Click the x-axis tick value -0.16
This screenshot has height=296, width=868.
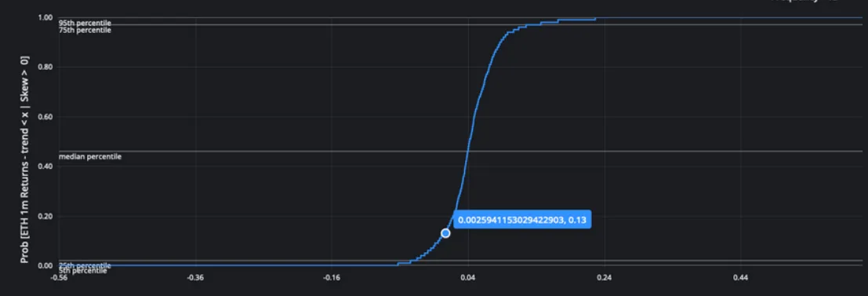tap(332, 277)
